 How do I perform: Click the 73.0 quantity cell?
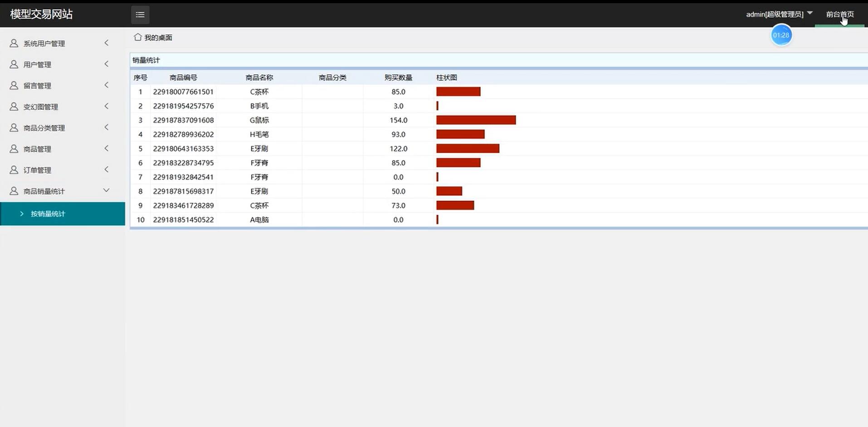(398, 205)
